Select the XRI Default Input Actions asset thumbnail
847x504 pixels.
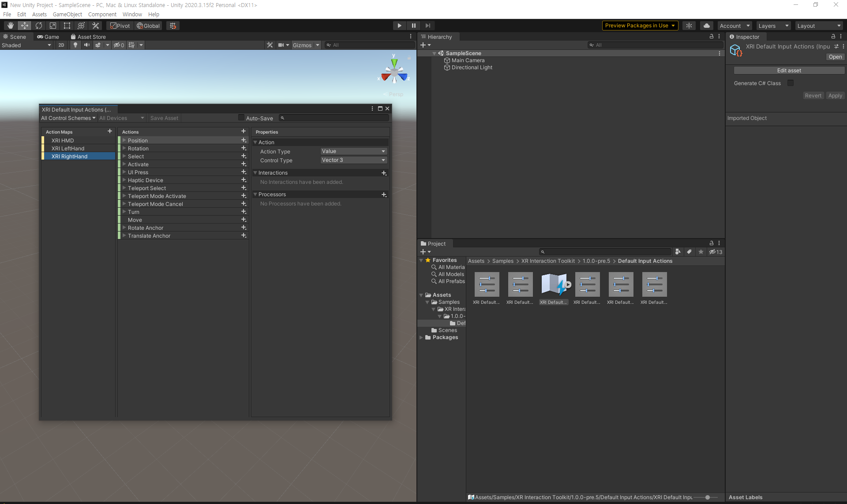tap(554, 284)
